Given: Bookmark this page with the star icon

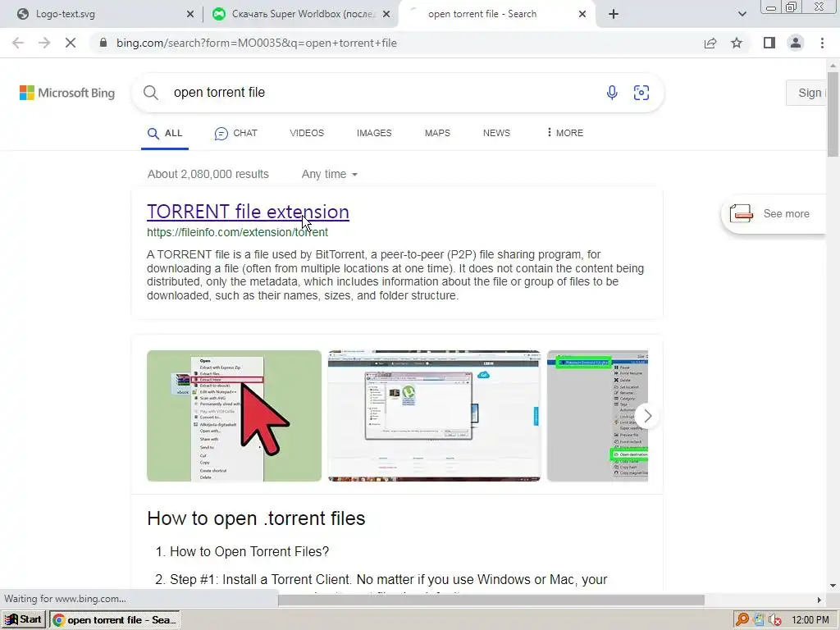Looking at the screenshot, I should (x=737, y=43).
